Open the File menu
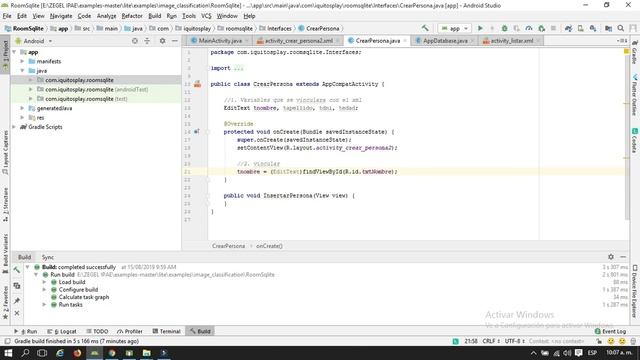Viewport: 640px width, 360px height. (7, 16)
